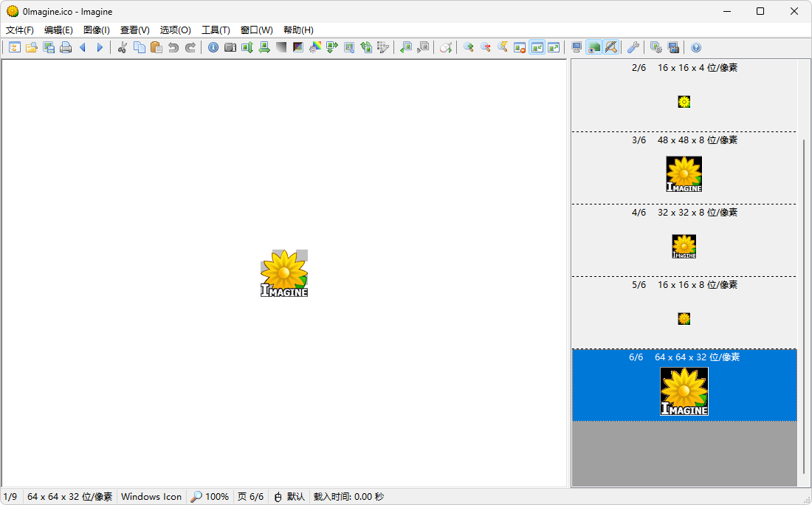Image resolution: width=812 pixels, height=505 pixels.
Task: Open settings with the wrench icon
Action: click(633, 48)
